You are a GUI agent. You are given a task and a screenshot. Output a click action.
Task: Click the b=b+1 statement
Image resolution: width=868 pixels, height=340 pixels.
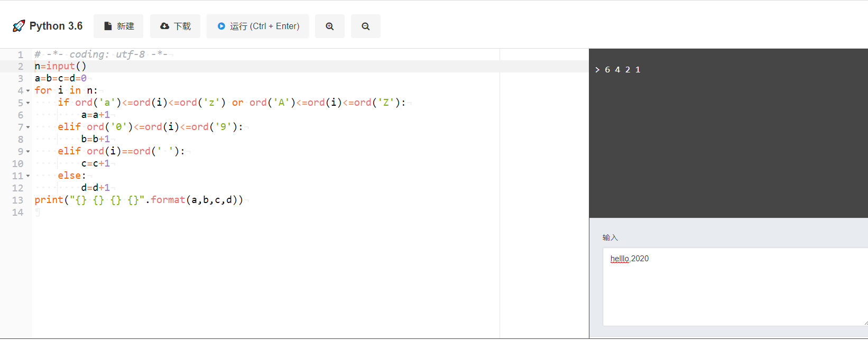(x=95, y=140)
